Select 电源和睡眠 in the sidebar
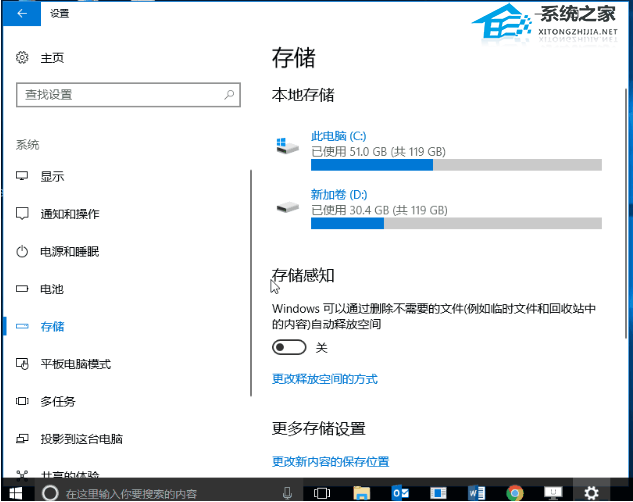633x502 pixels. click(x=69, y=251)
